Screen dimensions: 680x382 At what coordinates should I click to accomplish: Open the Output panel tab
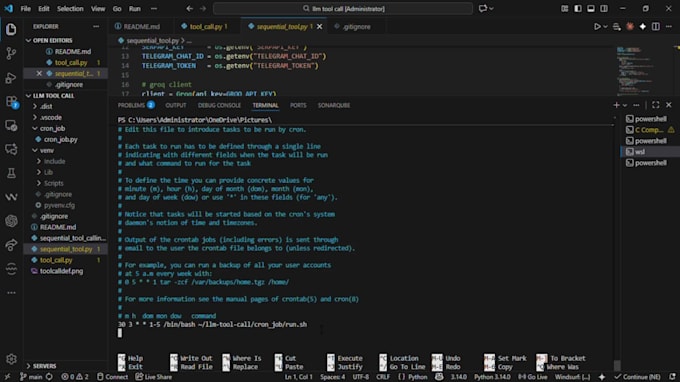[x=176, y=105]
